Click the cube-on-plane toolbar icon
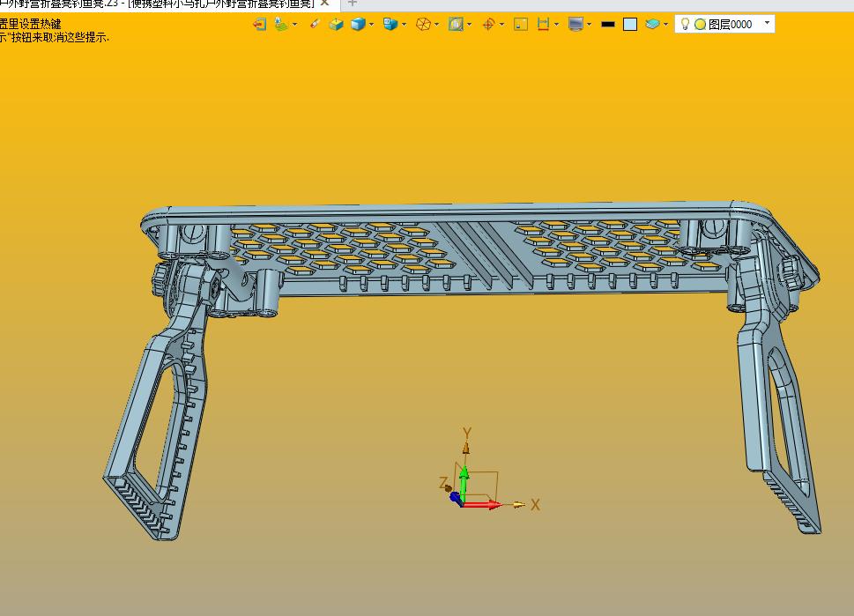Viewport: 854px width, 616px height. (x=336, y=24)
